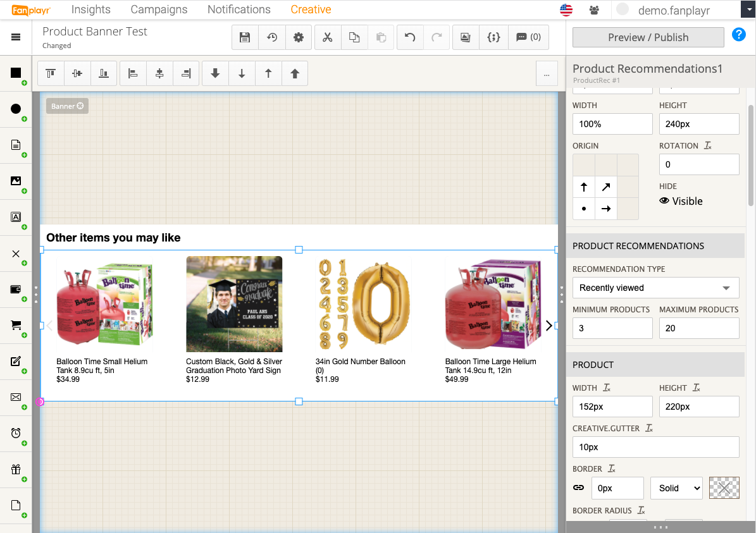Add a rectangle shape component
The width and height of the screenshot is (756, 533).
pos(16,73)
